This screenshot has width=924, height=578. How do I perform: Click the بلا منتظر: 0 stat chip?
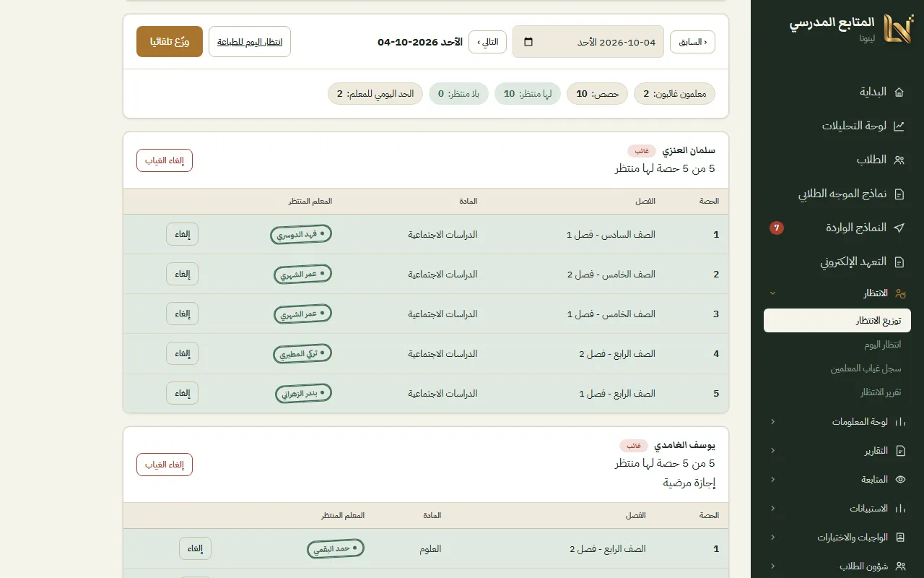[458, 94]
